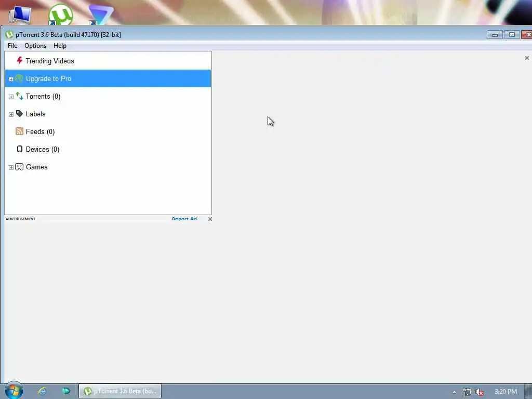
Task: Click the Torrents up-down arrows icon
Action: pyautogui.click(x=19, y=96)
